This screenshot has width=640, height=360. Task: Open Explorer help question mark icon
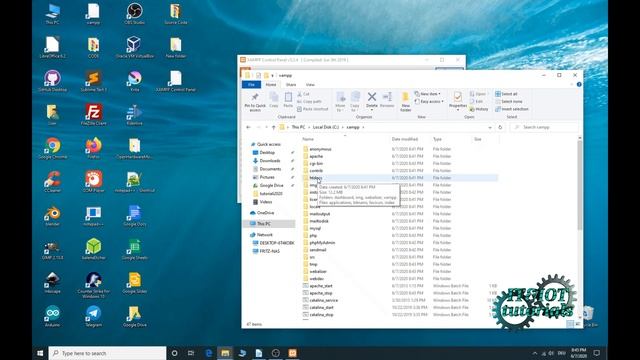tap(579, 84)
